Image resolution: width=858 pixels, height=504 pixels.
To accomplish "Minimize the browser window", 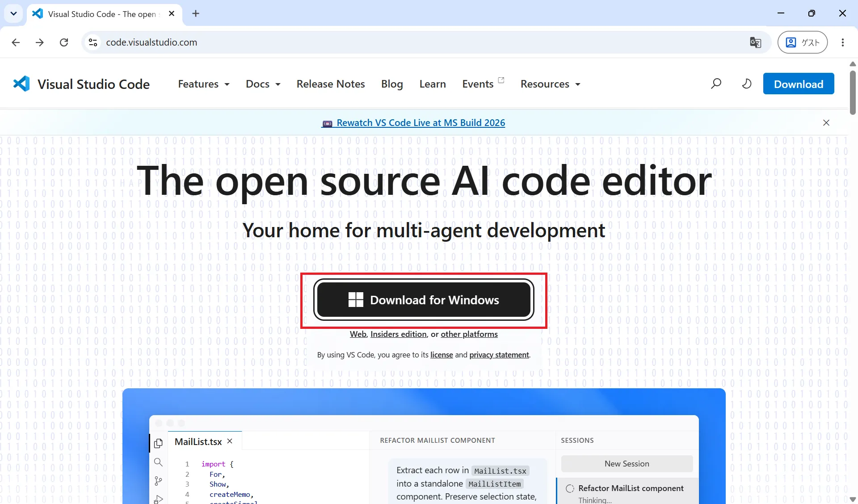I will pyautogui.click(x=781, y=13).
